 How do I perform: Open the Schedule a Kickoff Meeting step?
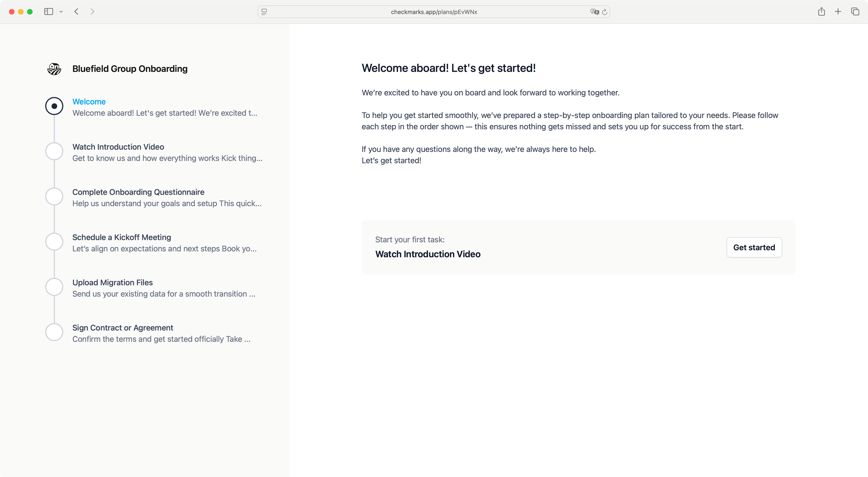point(122,237)
